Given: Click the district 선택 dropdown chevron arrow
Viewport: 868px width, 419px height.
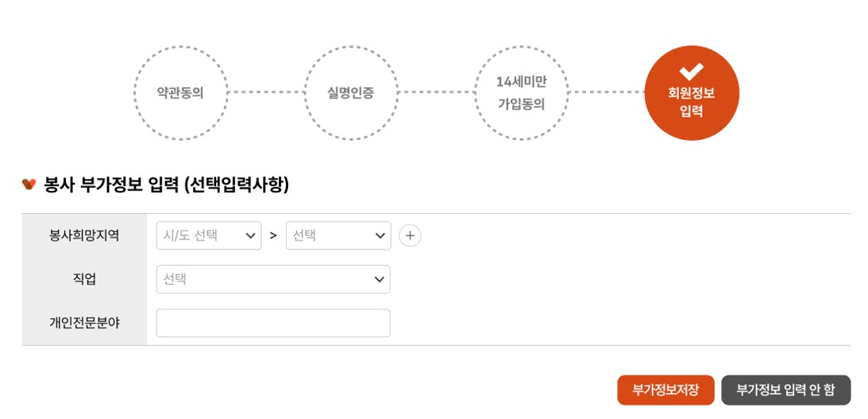Looking at the screenshot, I should pos(380,236).
